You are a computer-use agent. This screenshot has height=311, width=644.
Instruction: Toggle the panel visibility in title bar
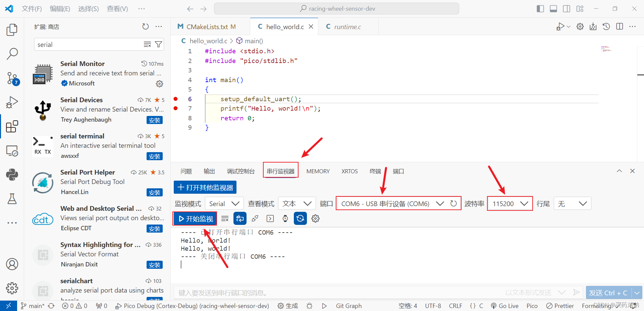click(x=553, y=9)
